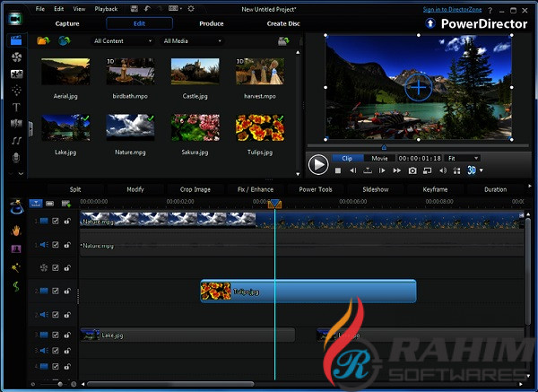Open the Title Room T icon
Viewport: 538px width, 392px height.
point(16,107)
